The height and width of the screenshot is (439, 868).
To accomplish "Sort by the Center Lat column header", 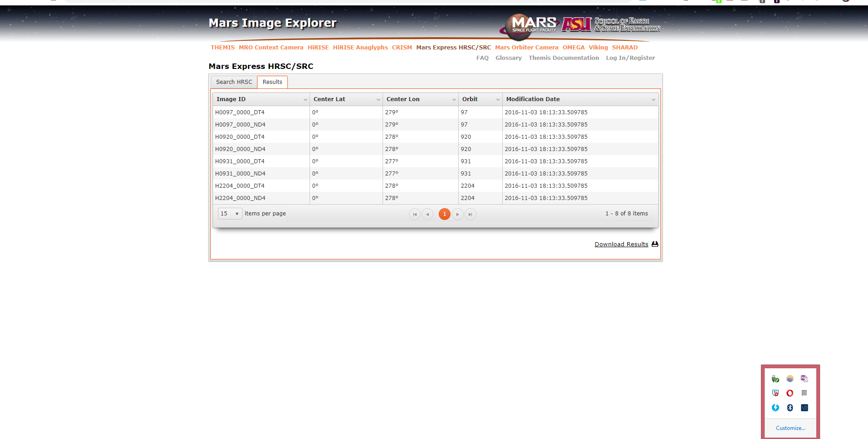I will pyautogui.click(x=329, y=99).
